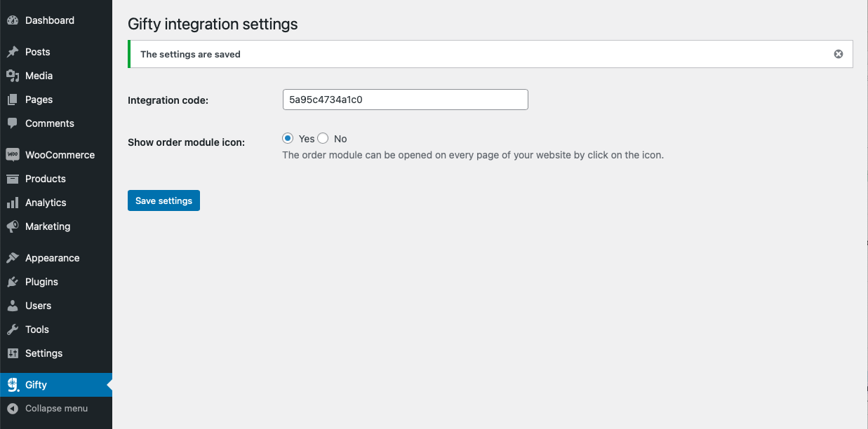Select Yes for show order module icon
868x429 pixels.
[x=288, y=139]
